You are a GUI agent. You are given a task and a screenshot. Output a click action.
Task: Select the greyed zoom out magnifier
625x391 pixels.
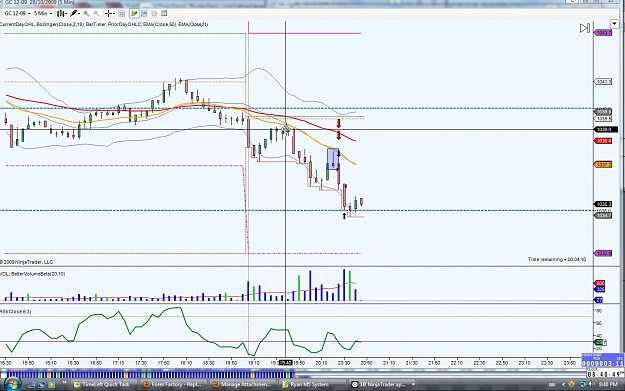click(96, 14)
